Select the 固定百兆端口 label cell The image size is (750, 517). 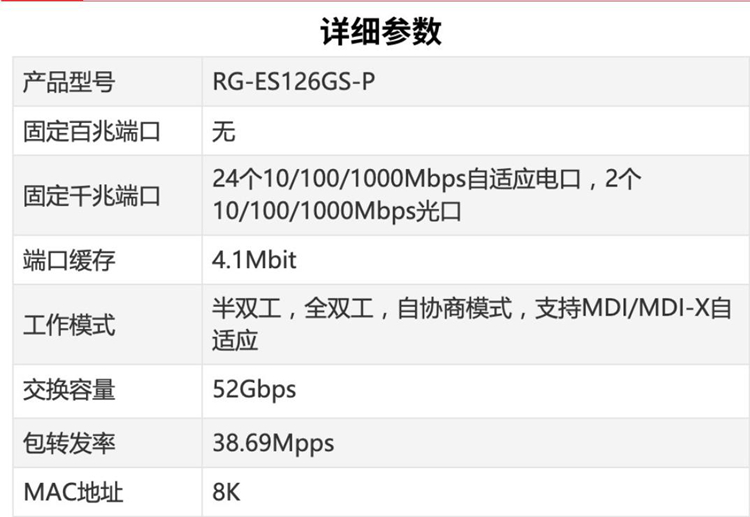click(108, 131)
